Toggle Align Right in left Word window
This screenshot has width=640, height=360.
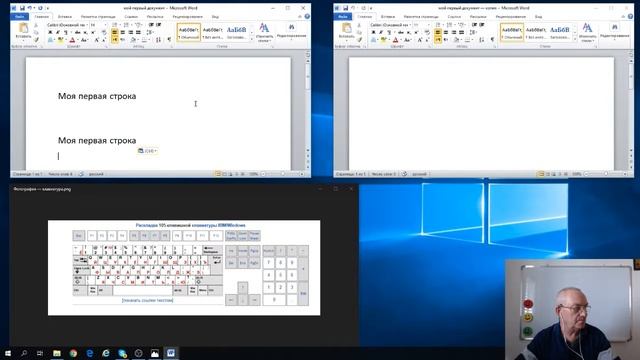[x=131, y=32]
